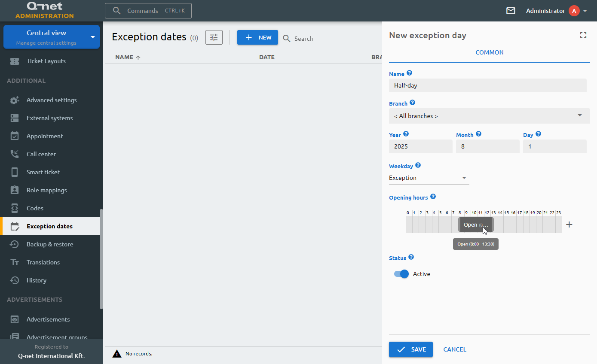Click the Advertisements eye icon

click(x=15, y=319)
